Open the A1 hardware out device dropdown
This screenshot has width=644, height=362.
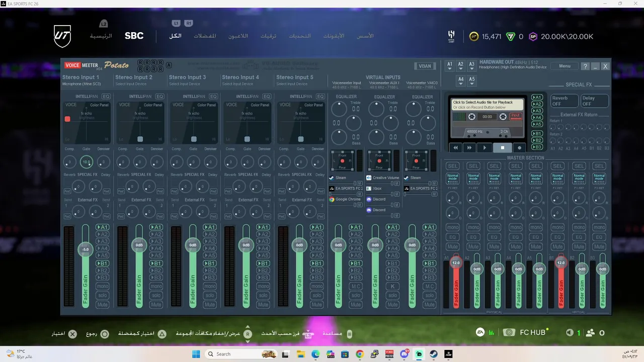449,65
